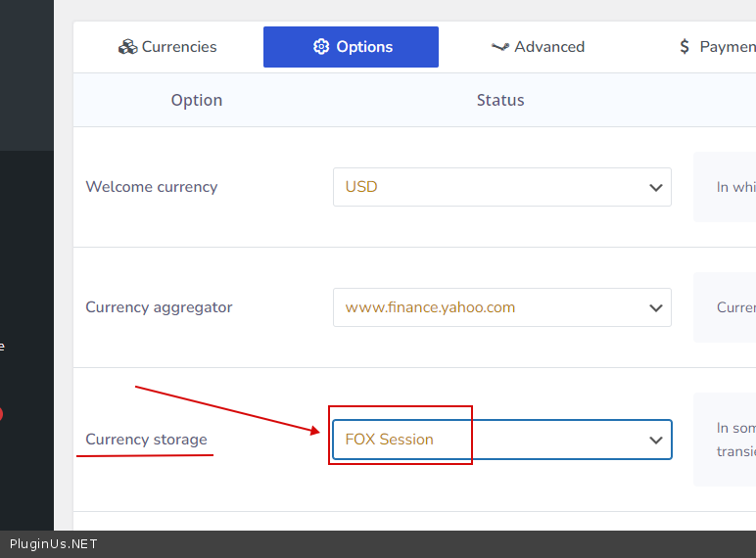Image resolution: width=756 pixels, height=558 pixels.
Task: Click the gear icon on Options tab
Action: [321, 47]
